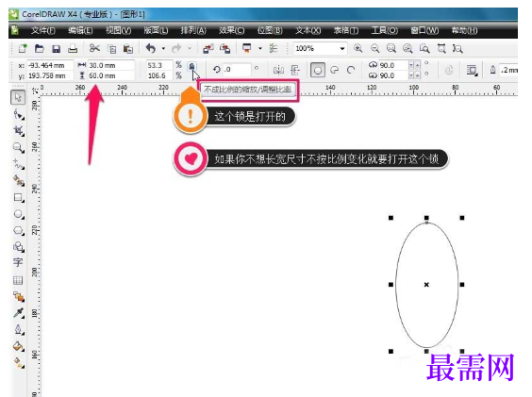Expand application launcher dropdown arrow

pyautogui.click(x=260, y=48)
